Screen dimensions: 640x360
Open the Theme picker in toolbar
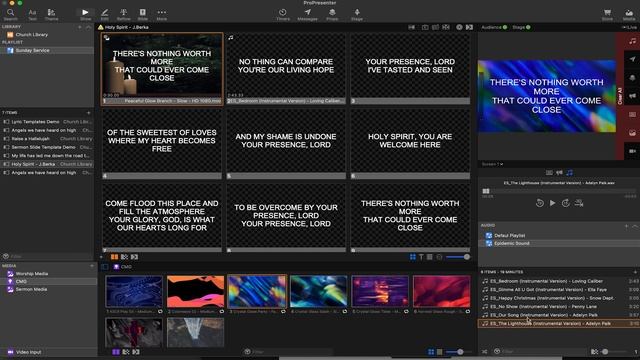51,14
